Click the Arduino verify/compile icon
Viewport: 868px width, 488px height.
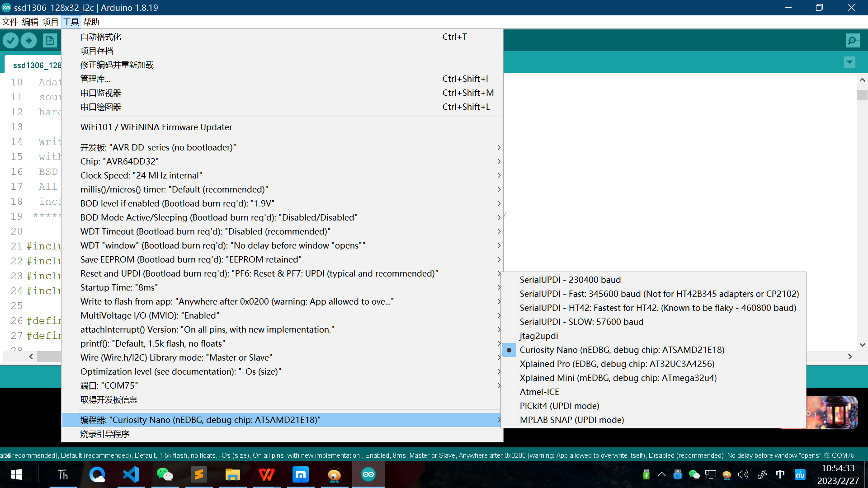pyautogui.click(x=11, y=40)
